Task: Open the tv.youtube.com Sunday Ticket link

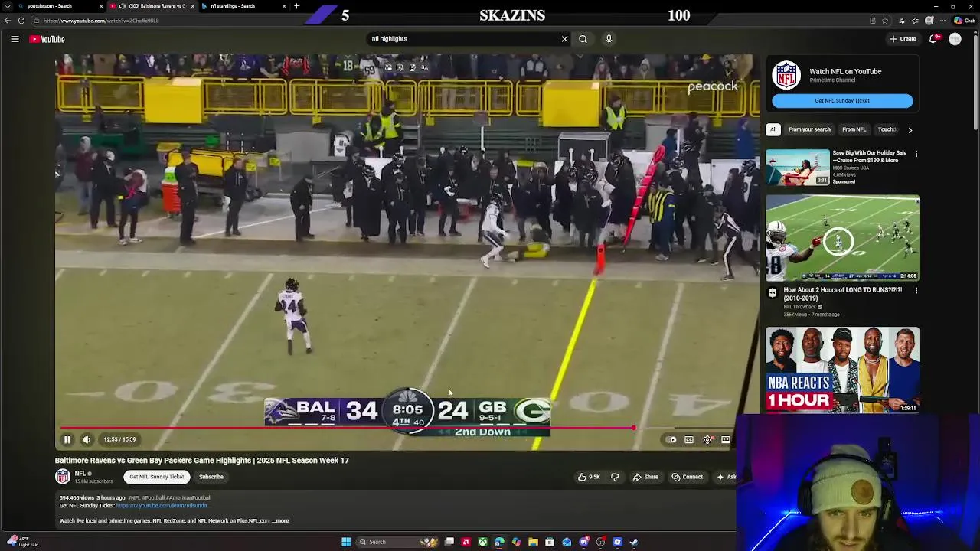Action: coord(162,506)
